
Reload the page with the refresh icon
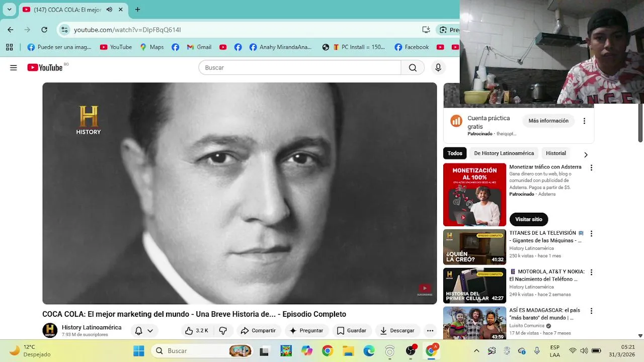point(44,30)
